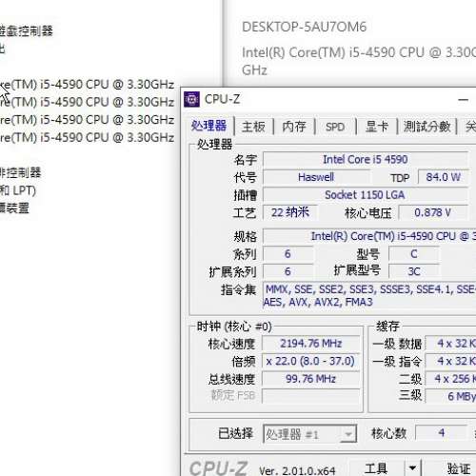The image size is (476, 476).
Task: Click the 系列 value 6
Action: 288,254
